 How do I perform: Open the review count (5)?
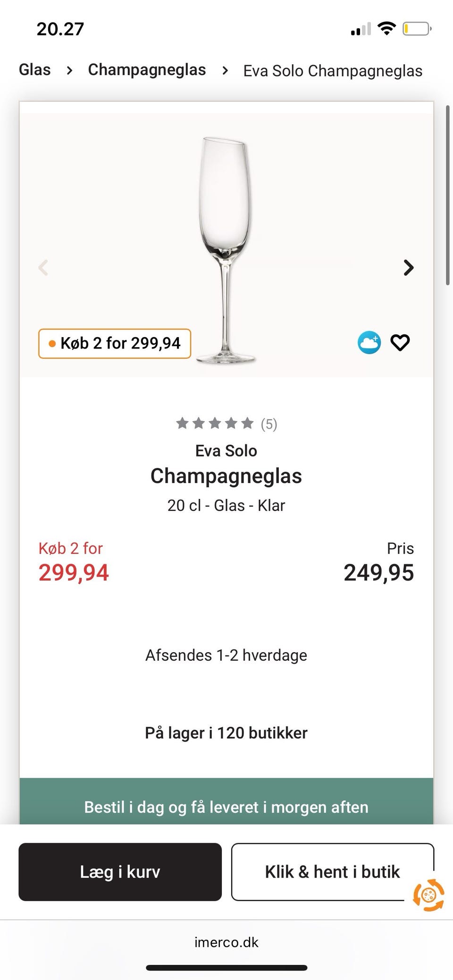point(269,424)
